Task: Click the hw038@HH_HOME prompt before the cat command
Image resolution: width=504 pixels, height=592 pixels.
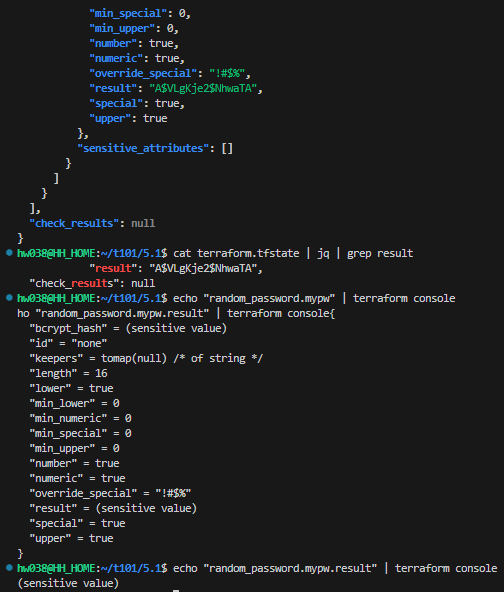Action: point(56,253)
